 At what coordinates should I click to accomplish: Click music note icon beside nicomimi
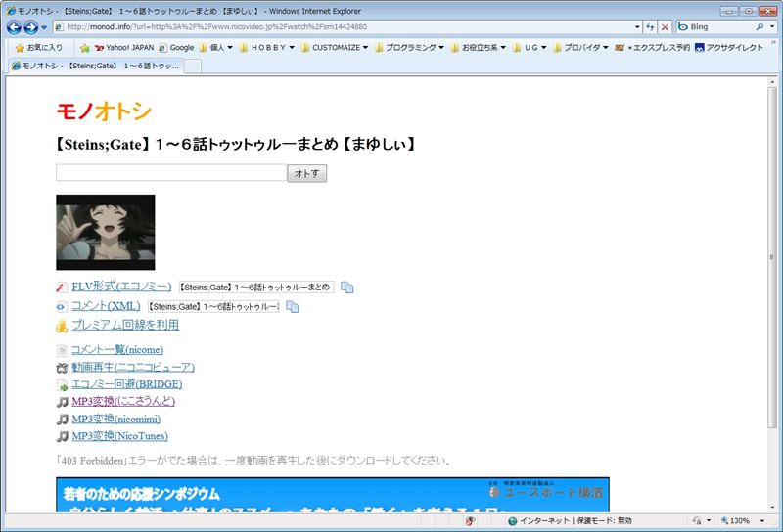coord(62,420)
